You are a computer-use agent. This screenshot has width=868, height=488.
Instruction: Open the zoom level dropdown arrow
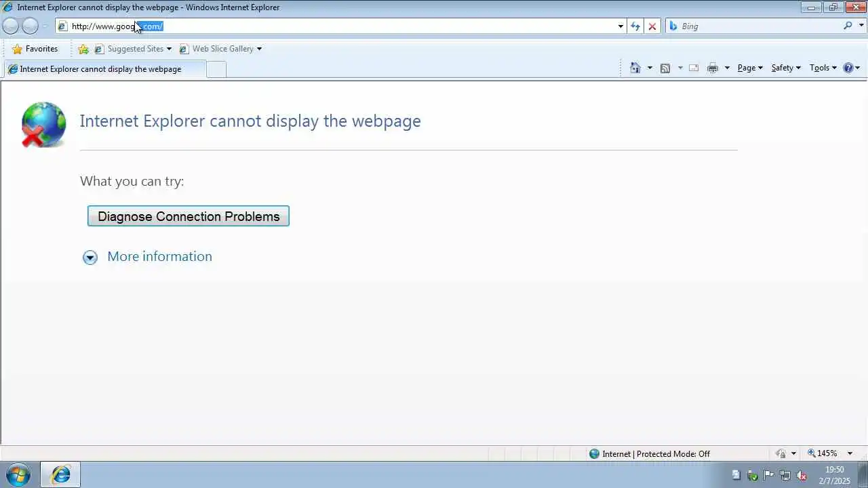(850, 453)
